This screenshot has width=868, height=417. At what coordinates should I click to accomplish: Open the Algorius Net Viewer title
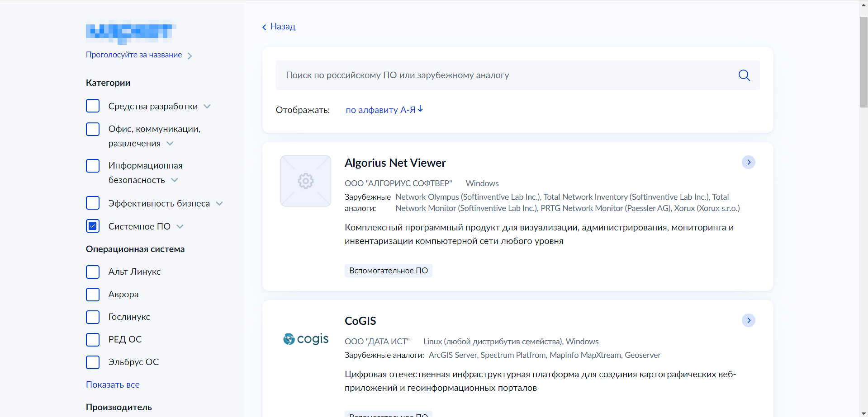coord(395,163)
